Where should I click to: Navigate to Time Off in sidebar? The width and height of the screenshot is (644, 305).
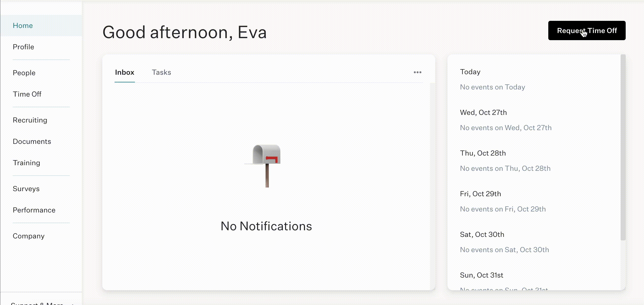27,94
